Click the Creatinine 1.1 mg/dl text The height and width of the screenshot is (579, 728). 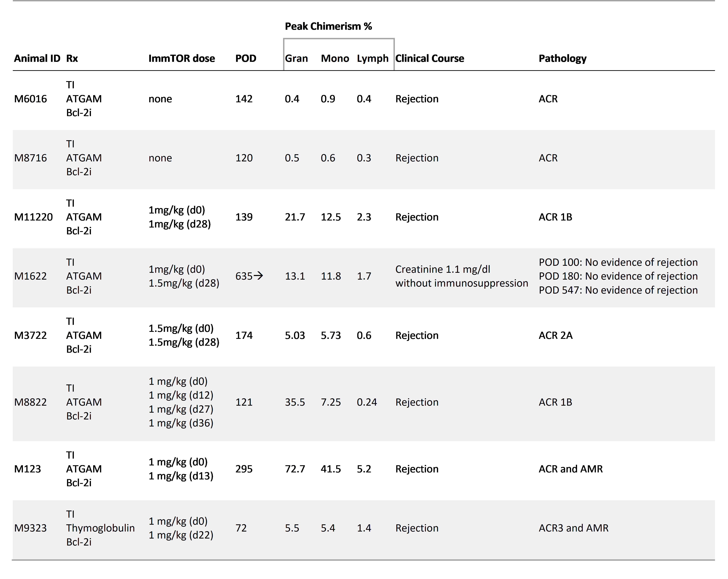(x=442, y=269)
